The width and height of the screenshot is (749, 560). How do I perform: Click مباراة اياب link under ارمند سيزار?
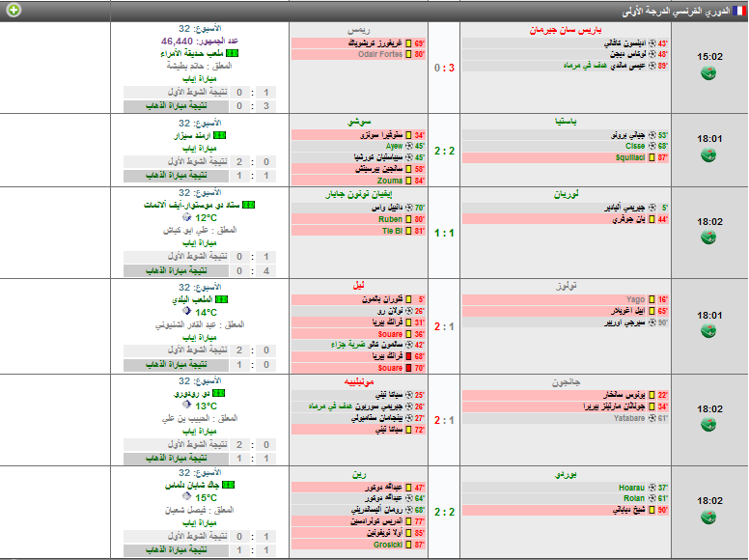200,148
